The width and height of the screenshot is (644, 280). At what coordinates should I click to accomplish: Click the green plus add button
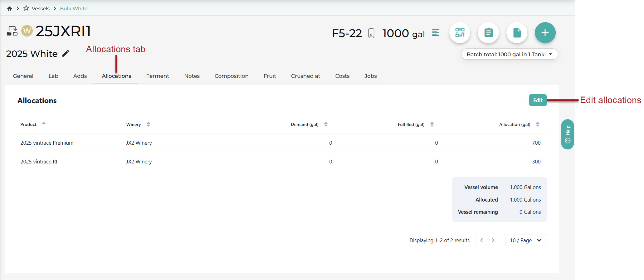(545, 32)
